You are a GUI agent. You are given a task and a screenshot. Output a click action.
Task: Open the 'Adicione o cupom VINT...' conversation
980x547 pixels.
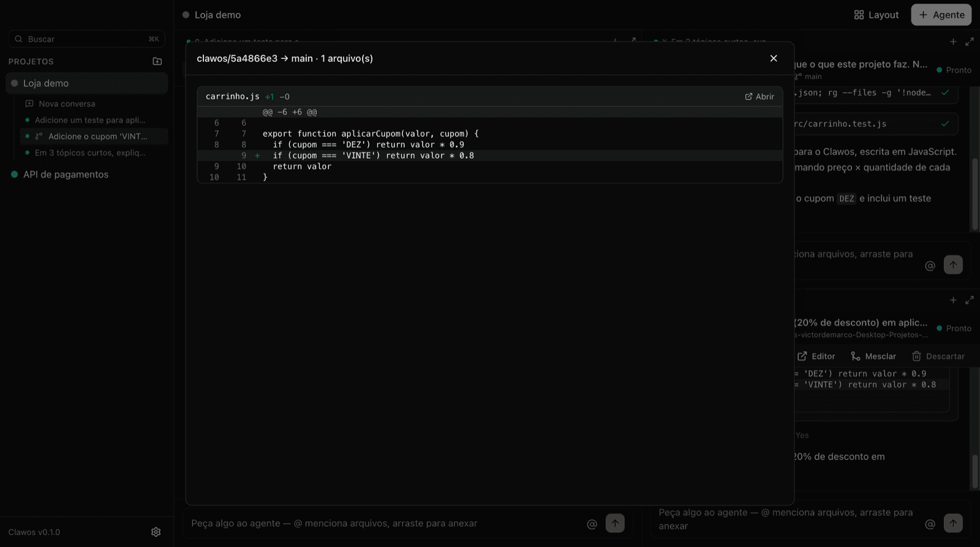tap(93, 136)
